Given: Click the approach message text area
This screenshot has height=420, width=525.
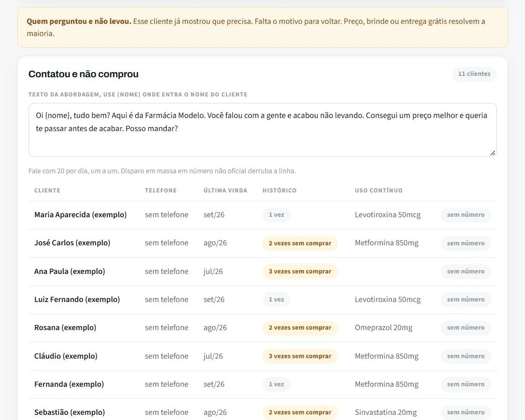Looking at the screenshot, I should (262, 130).
